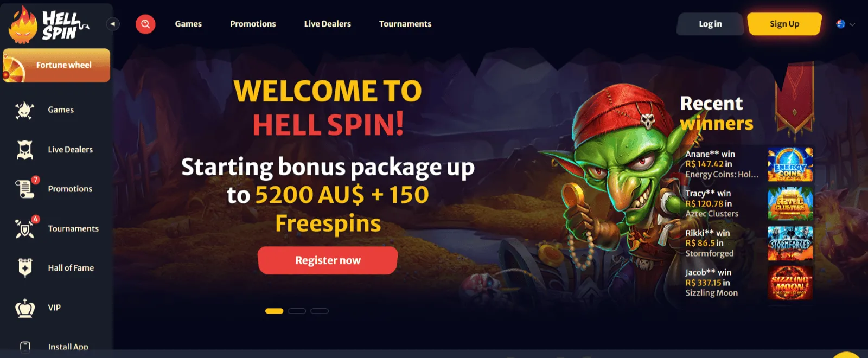Jump to the third banner slide indicator
The width and height of the screenshot is (868, 358).
320,311
